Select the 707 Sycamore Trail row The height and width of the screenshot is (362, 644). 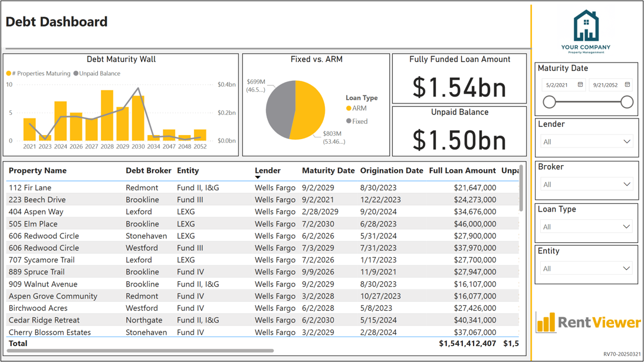[263, 260]
